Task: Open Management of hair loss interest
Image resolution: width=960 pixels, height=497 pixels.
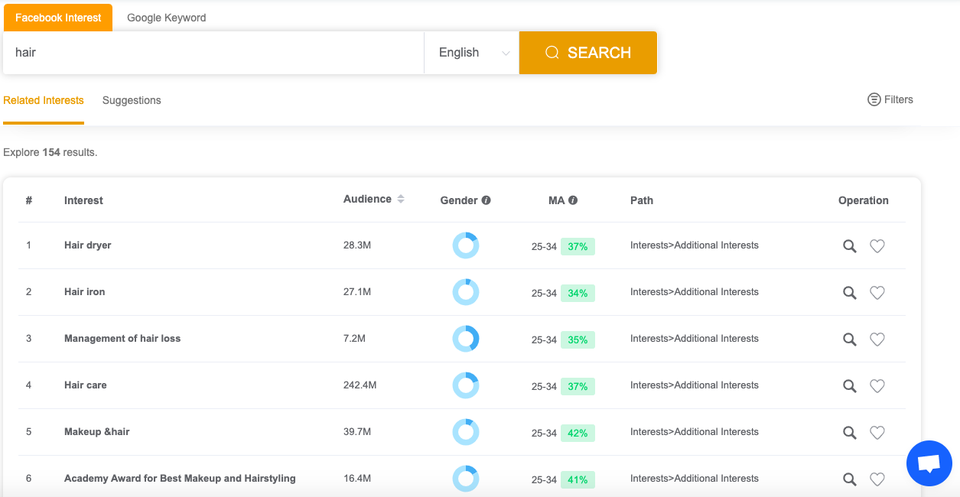Action: [122, 338]
